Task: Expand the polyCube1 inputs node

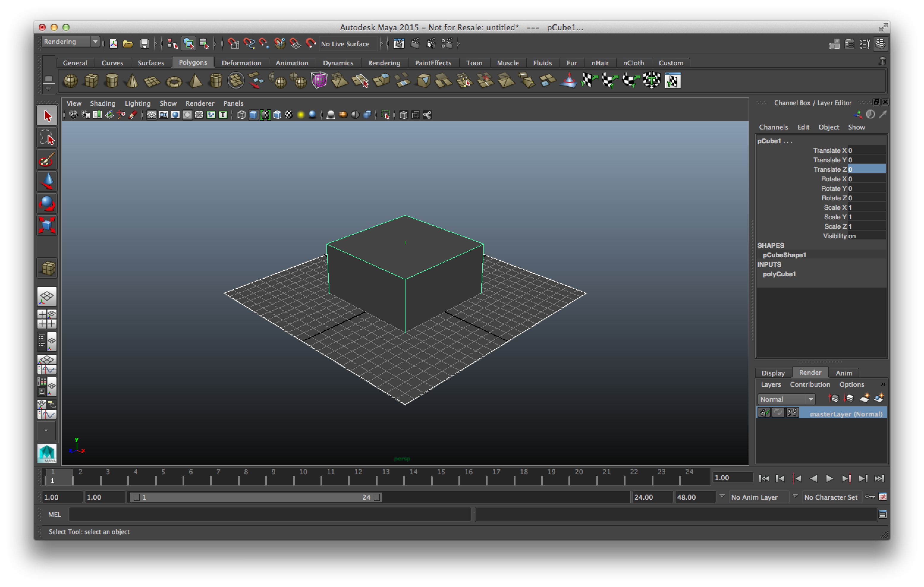Action: (x=780, y=274)
